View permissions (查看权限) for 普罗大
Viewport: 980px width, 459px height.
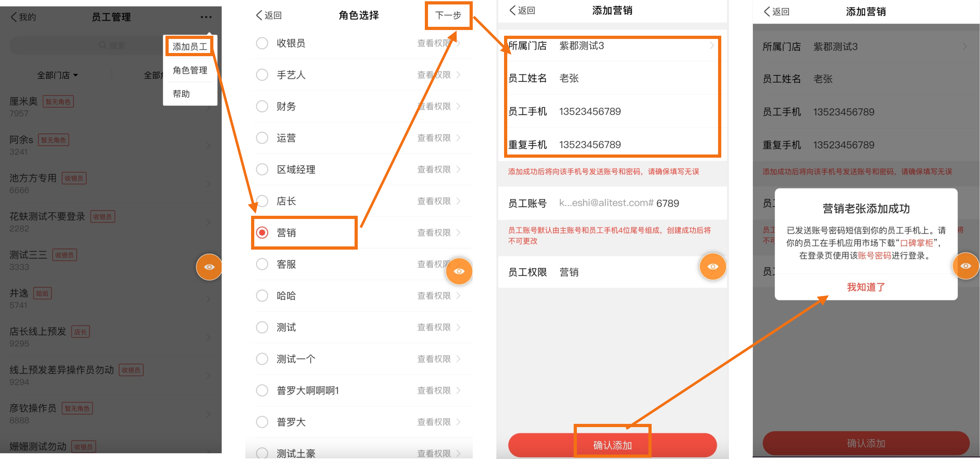434,422
